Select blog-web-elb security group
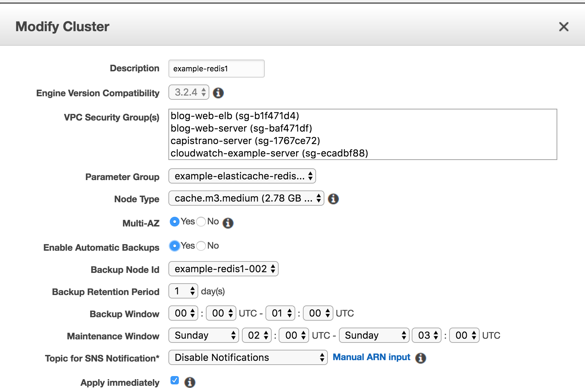This screenshot has height=392, width=585. click(363, 116)
